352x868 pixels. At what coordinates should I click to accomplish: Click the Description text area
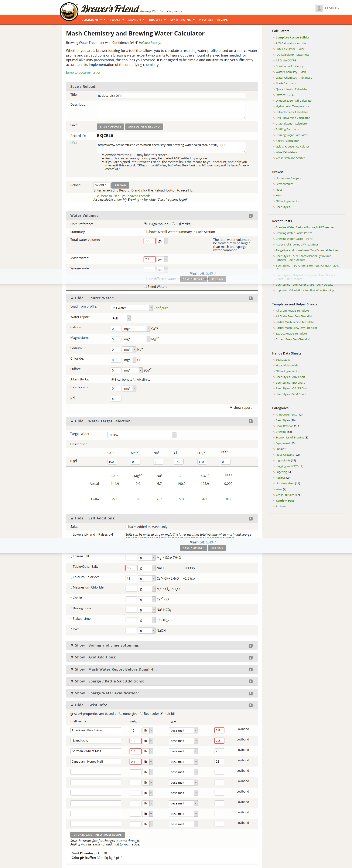click(171, 111)
